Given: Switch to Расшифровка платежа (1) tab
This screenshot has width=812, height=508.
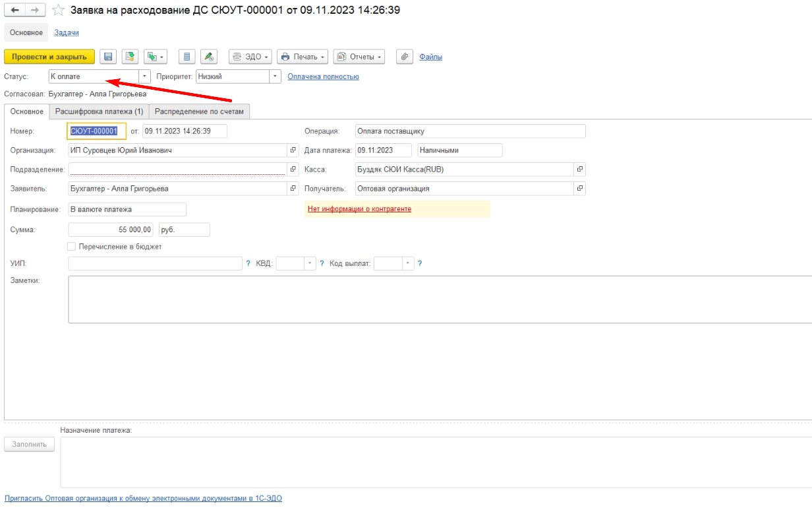Looking at the screenshot, I should coord(99,111).
